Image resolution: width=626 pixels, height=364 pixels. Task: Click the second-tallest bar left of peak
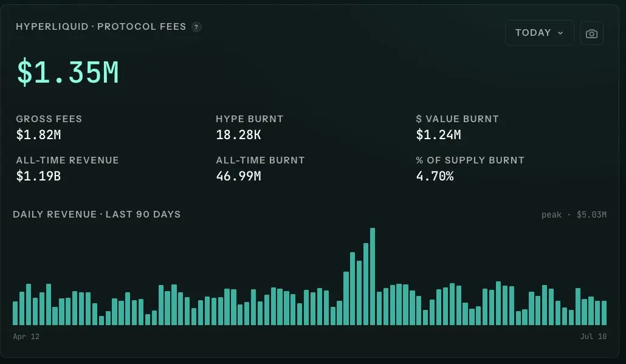(366, 284)
